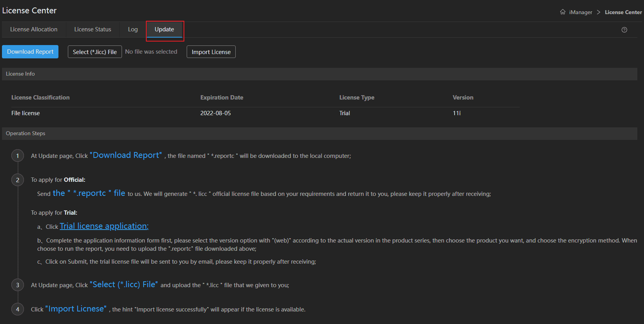Screen dimensions: 644x324
Task: Click the License Center breadcrumb item
Action: pos(623,12)
